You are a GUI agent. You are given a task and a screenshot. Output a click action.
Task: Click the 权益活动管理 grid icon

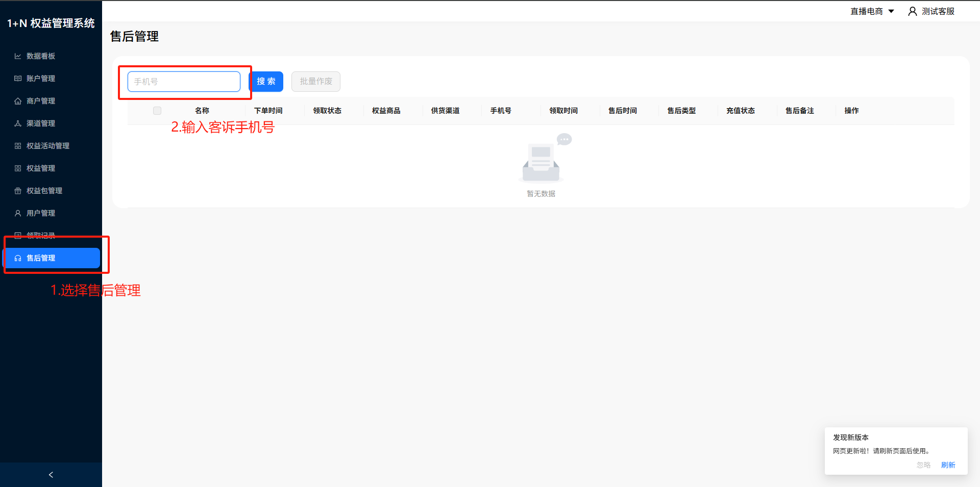pos(18,146)
